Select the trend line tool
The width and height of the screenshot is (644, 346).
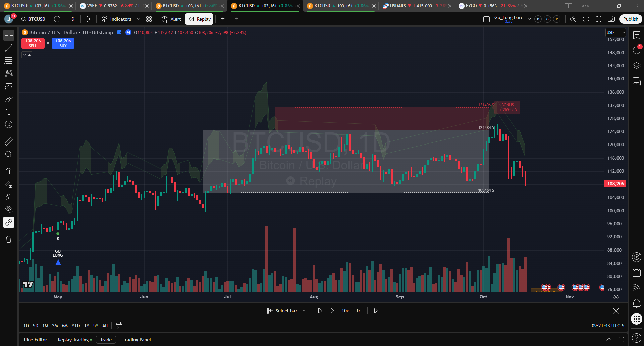(x=9, y=48)
